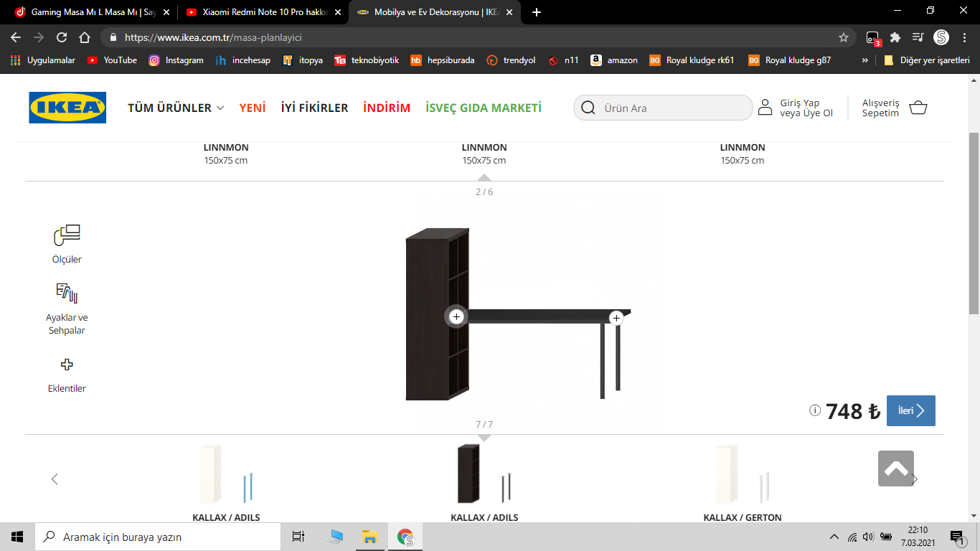Open the Ölçüler measurements tool
The image size is (980, 551).
point(67,244)
